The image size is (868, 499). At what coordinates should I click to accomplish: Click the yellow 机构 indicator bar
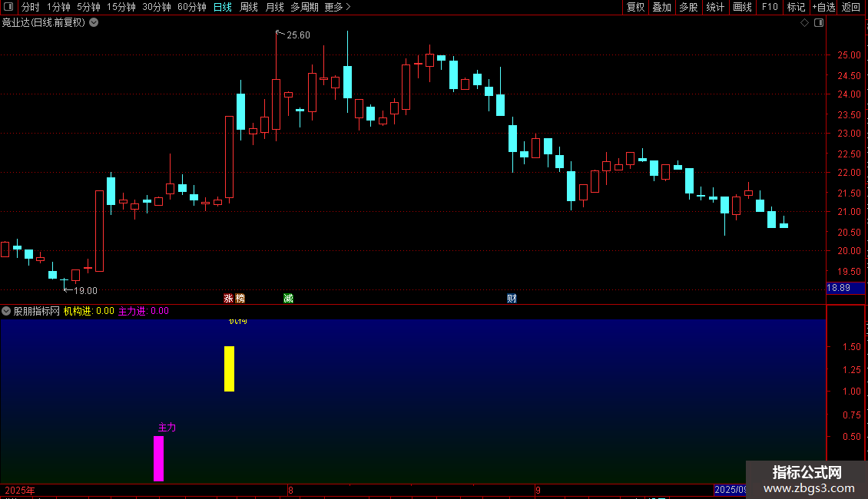[229, 369]
